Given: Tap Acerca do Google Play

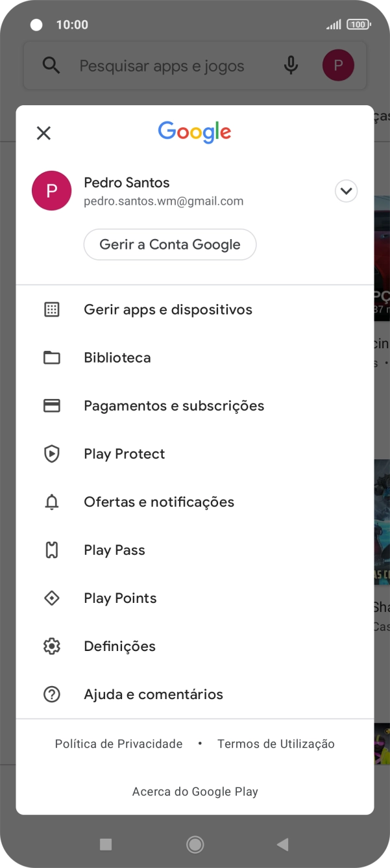Looking at the screenshot, I should click(195, 791).
